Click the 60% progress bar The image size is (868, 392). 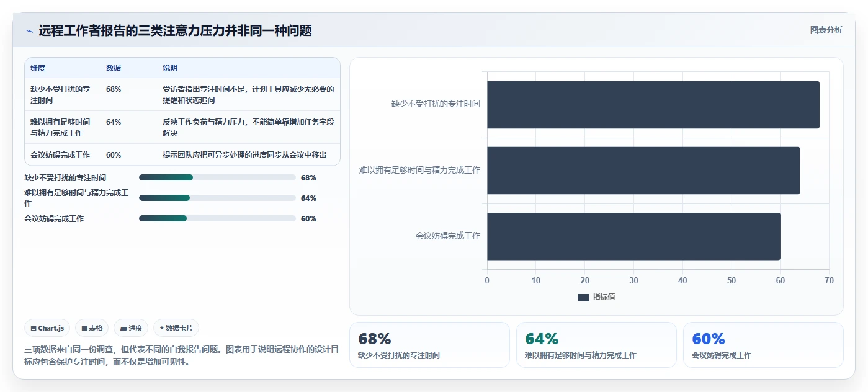217,218
